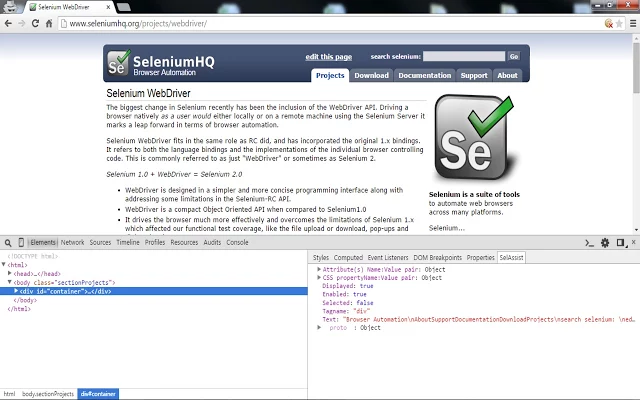
Task: Expand the div container node arrow
Action: click(x=16, y=291)
